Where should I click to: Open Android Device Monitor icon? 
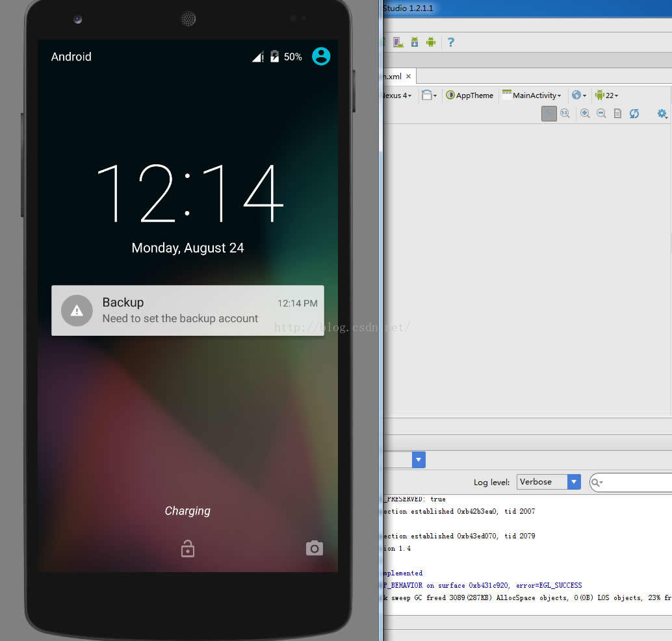coord(431,42)
